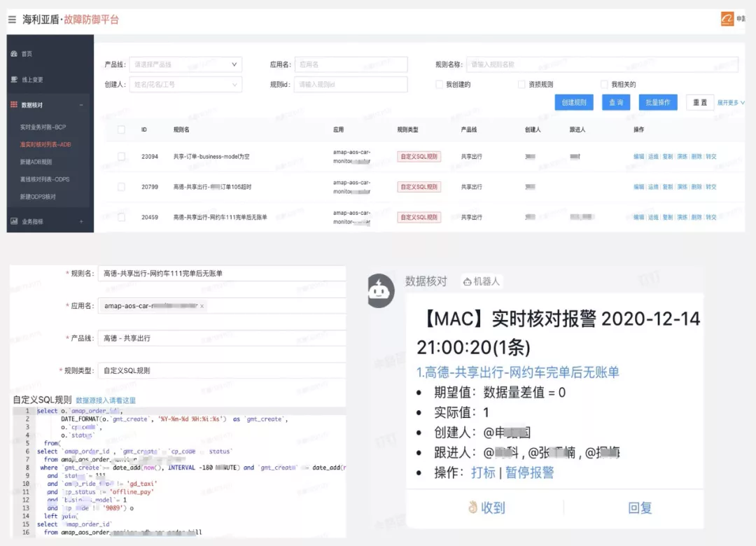Check the select-all box in table header
The width and height of the screenshot is (756, 546).
[122, 129]
